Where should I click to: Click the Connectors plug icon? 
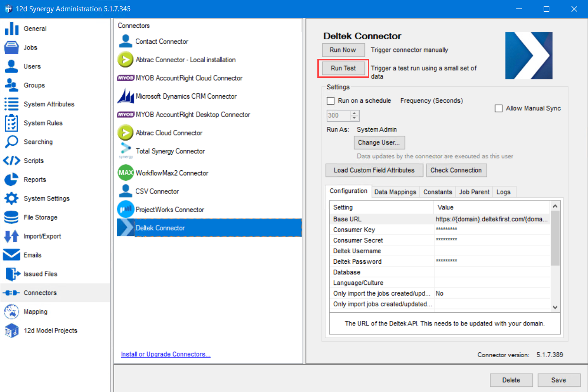[11, 292]
